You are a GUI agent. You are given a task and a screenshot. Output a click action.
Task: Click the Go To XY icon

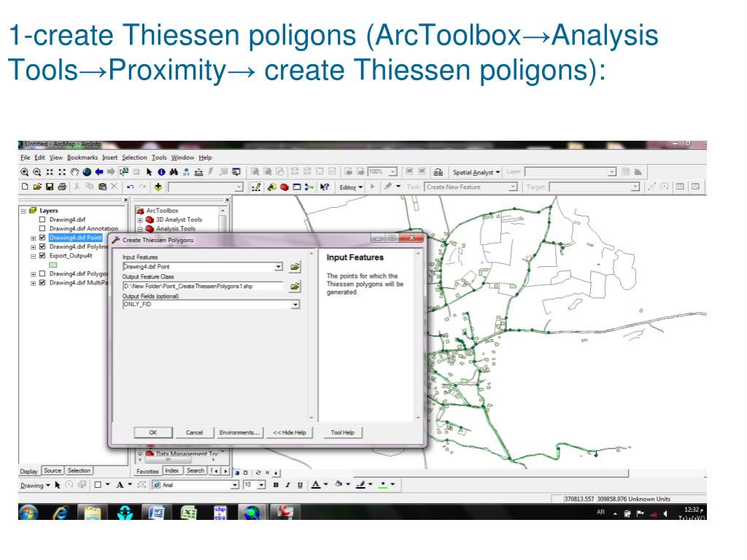(x=186, y=172)
